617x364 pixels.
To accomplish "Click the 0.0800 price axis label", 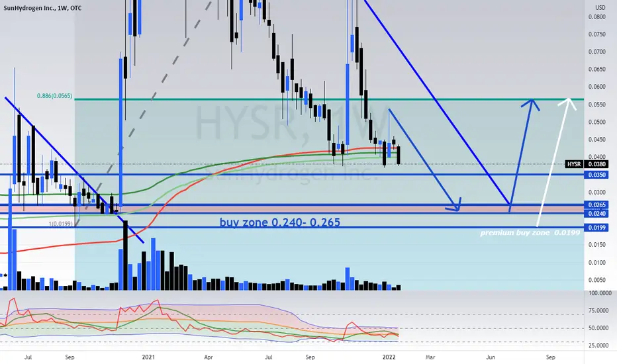I will click(x=597, y=17).
